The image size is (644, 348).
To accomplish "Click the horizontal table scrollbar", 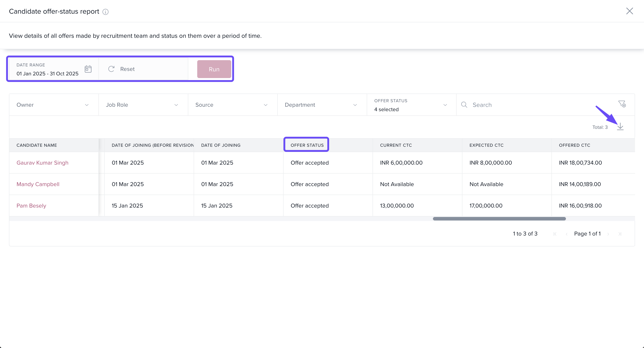I will [499, 219].
